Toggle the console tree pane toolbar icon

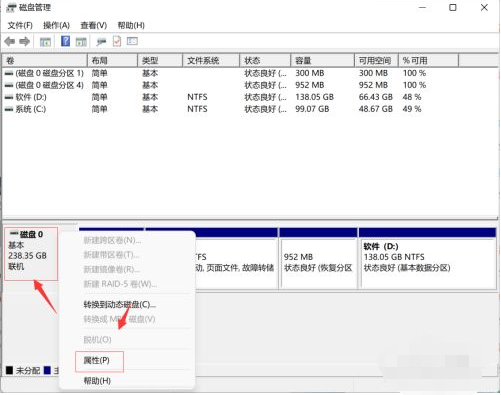[45, 42]
